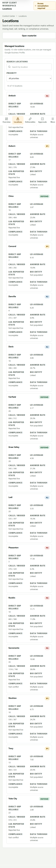Select the Locations nav icon

[18, 119]
